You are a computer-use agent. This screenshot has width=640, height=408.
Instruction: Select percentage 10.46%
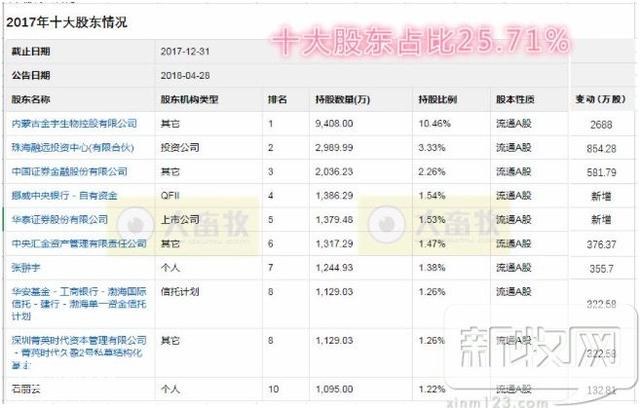click(434, 123)
